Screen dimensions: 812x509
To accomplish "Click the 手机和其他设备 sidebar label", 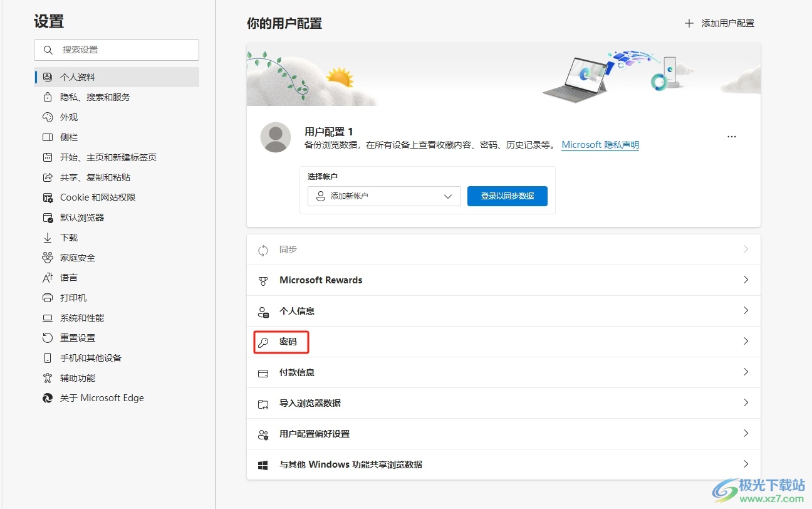I will coord(91,358).
